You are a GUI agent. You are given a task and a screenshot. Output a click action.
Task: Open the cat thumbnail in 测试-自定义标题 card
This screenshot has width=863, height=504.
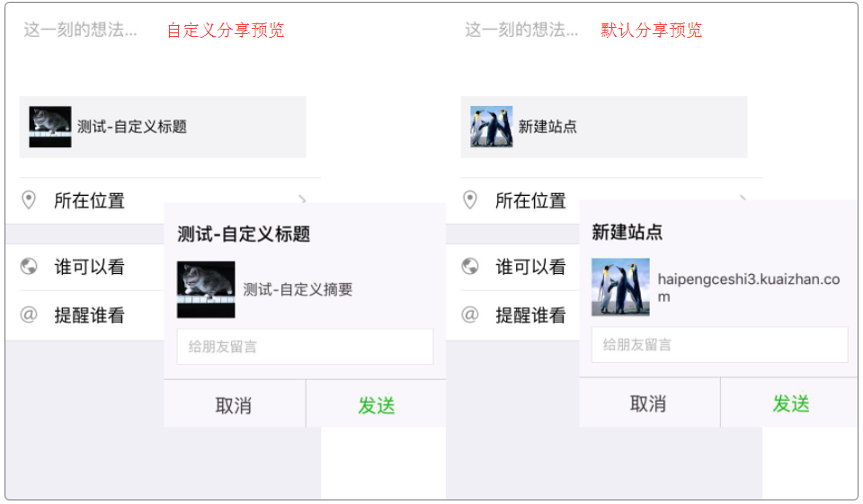[50, 127]
